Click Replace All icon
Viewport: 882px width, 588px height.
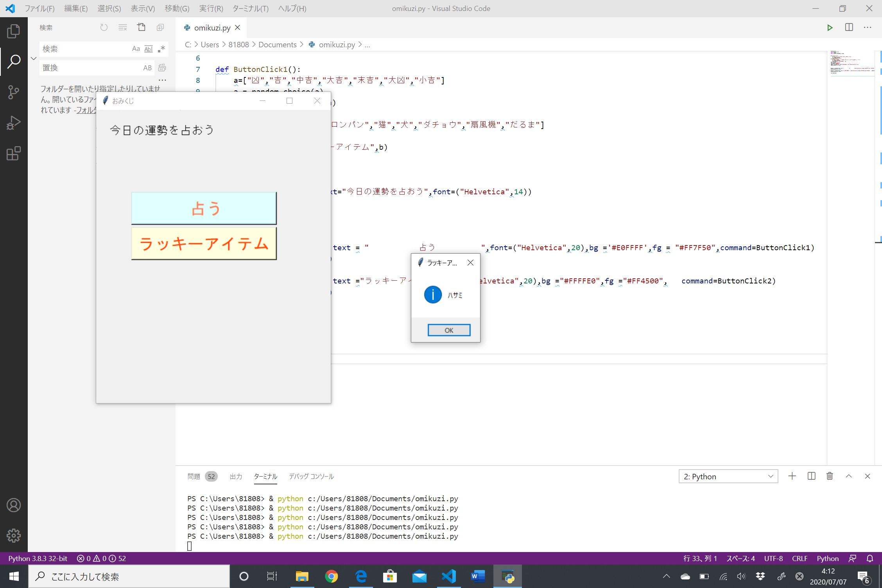pos(162,68)
